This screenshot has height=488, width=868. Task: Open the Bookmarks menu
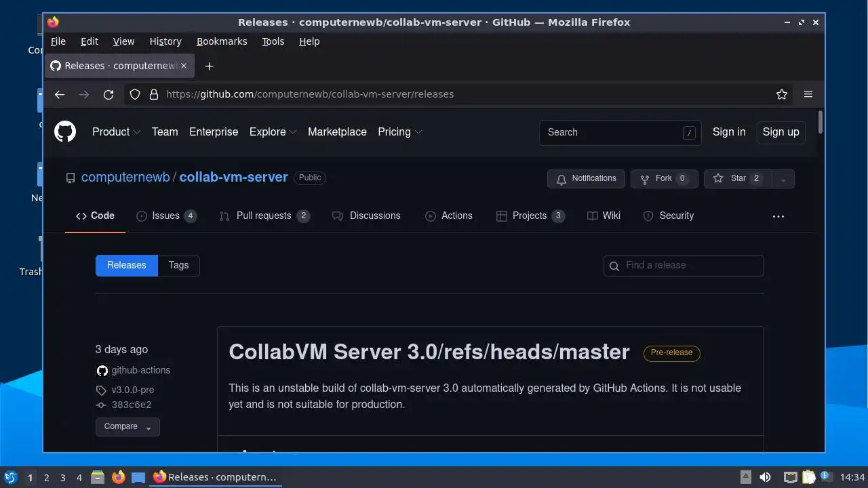pos(222,41)
